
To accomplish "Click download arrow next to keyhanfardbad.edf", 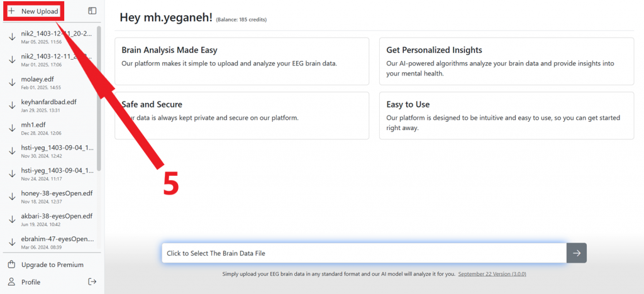I will (x=12, y=106).
